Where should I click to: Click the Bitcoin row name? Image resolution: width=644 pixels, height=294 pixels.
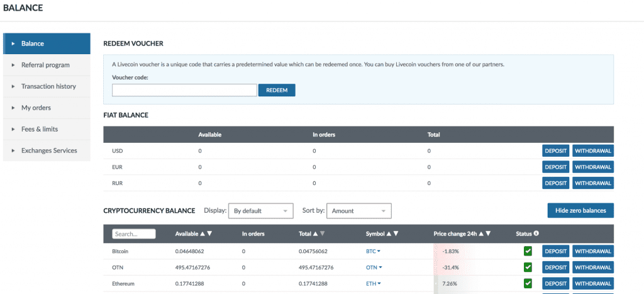pyautogui.click(x=120, y=251)
